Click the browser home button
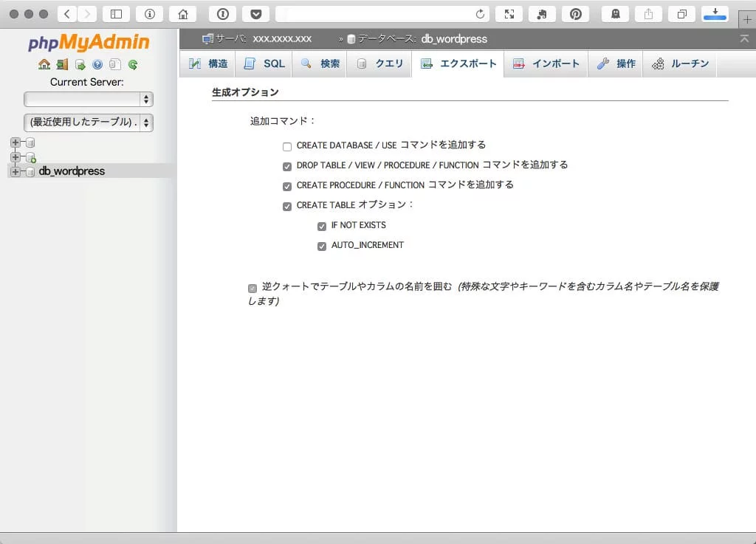Screen dimensions: 756x544 pos(183,14)
